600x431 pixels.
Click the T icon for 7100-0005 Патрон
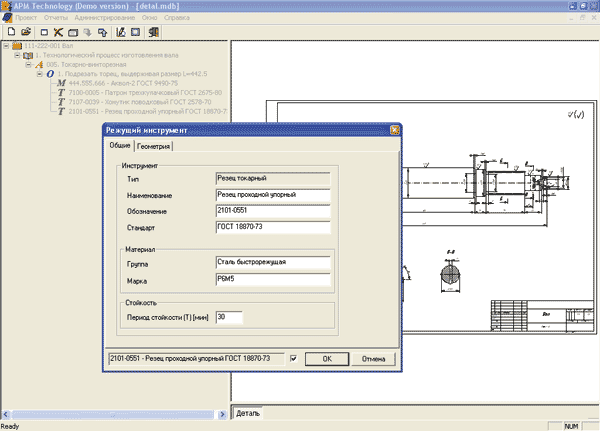(61, 92)
